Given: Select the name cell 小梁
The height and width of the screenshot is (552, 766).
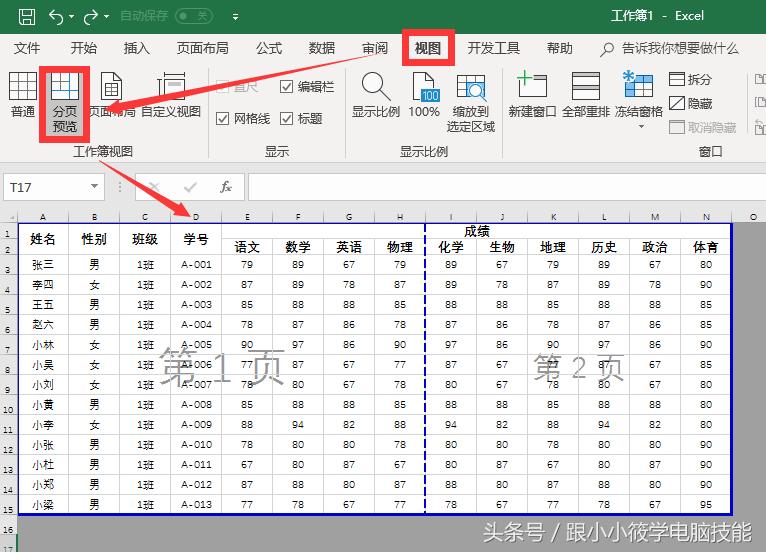Looking at the screenshot, I should tap(43, 504).
